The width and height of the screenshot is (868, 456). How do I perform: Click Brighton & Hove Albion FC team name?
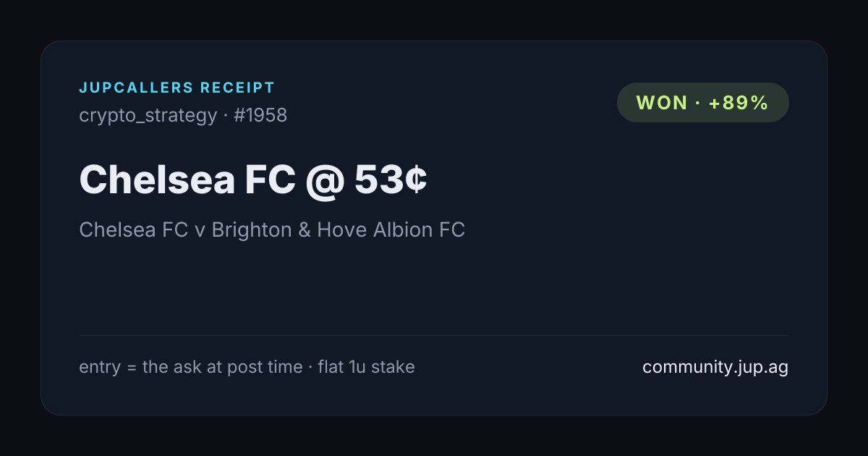(x=339, y=230)
